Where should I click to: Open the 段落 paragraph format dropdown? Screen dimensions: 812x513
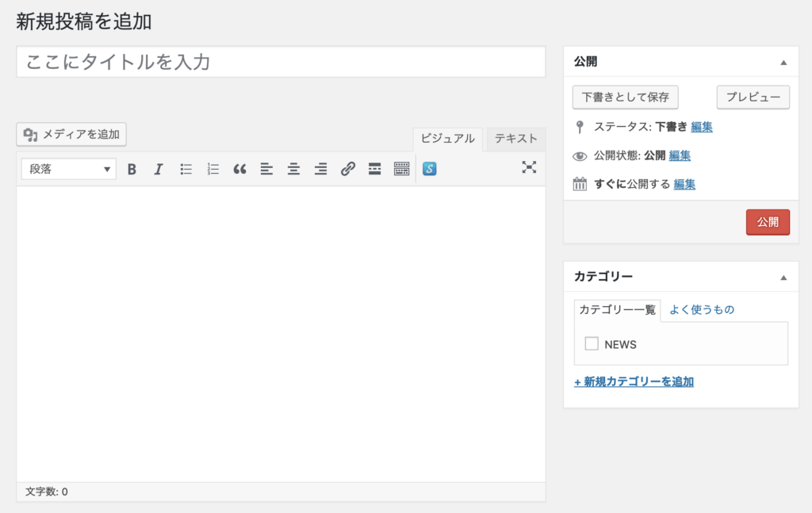69,169
